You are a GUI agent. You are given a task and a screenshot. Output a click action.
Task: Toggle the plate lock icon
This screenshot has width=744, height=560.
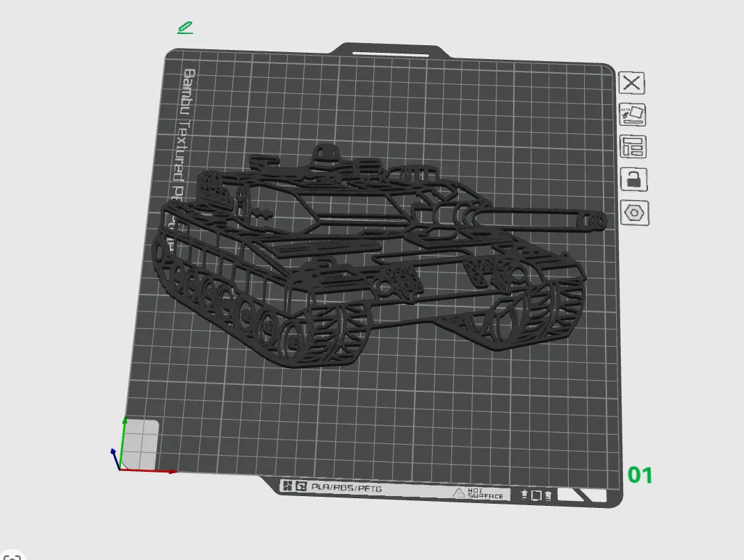tap(634, 179)
